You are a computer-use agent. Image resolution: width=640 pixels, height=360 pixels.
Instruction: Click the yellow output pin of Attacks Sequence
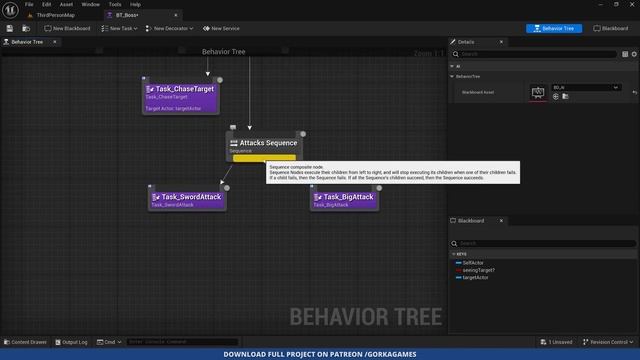coord(264,158)
